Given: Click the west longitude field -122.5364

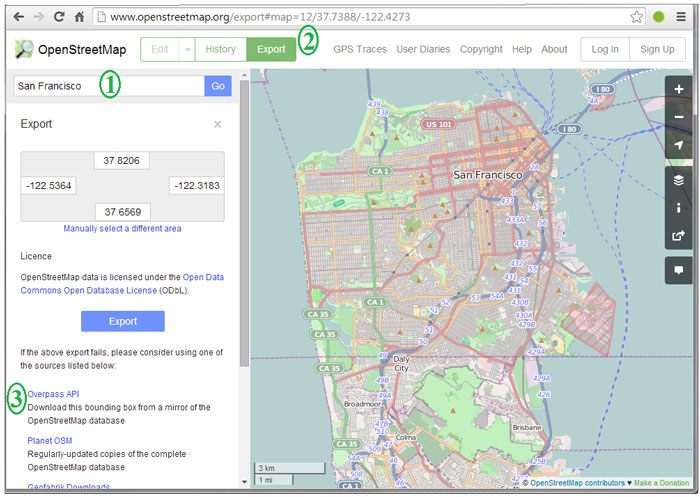Looking at the screenshot, I should (49, 186).
